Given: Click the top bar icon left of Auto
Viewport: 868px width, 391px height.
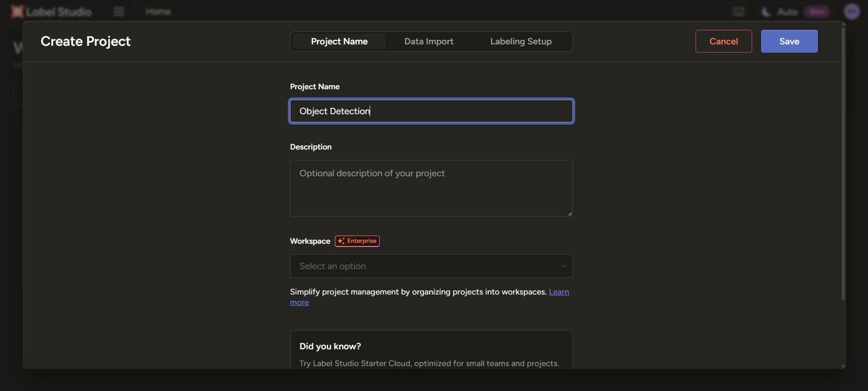Looking at the screenshot, I should coord(739,12).
